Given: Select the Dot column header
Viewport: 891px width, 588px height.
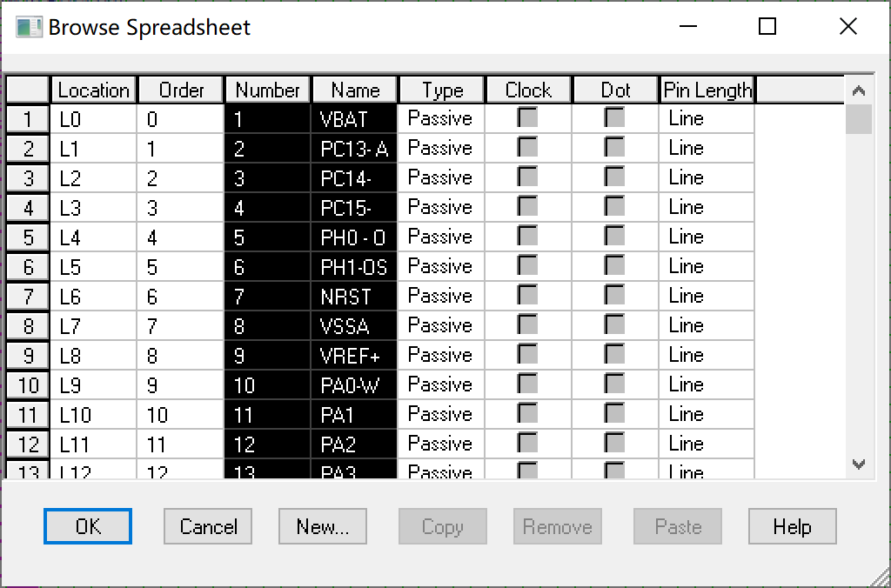Looking at the screenshot, I should (x=615, y=90).
